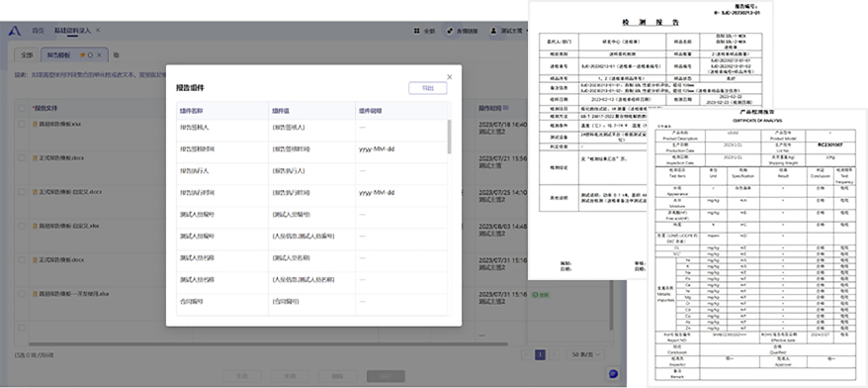Click the link icon in the header bar
Viewport: 868px width, 388px height.
click(450, 31)
